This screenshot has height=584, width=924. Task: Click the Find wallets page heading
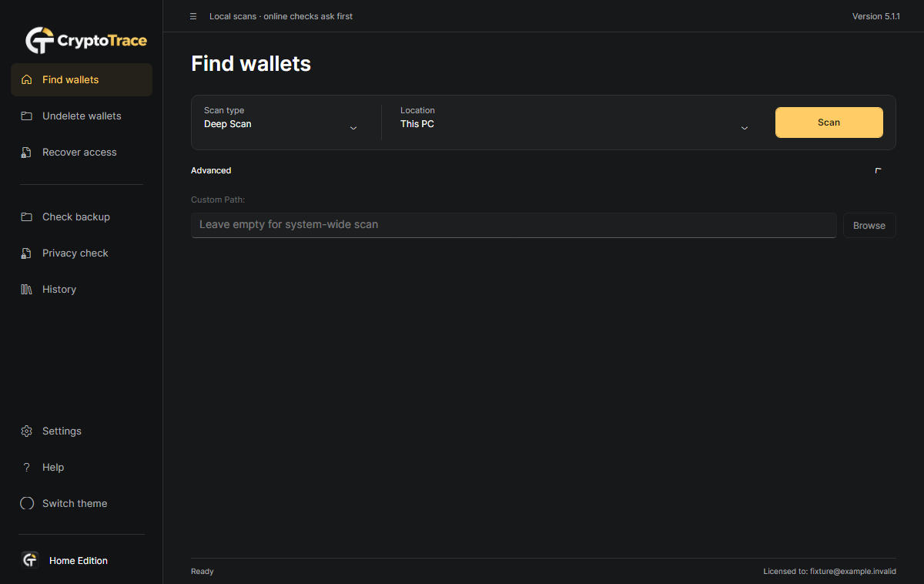[x=251, y=63]
